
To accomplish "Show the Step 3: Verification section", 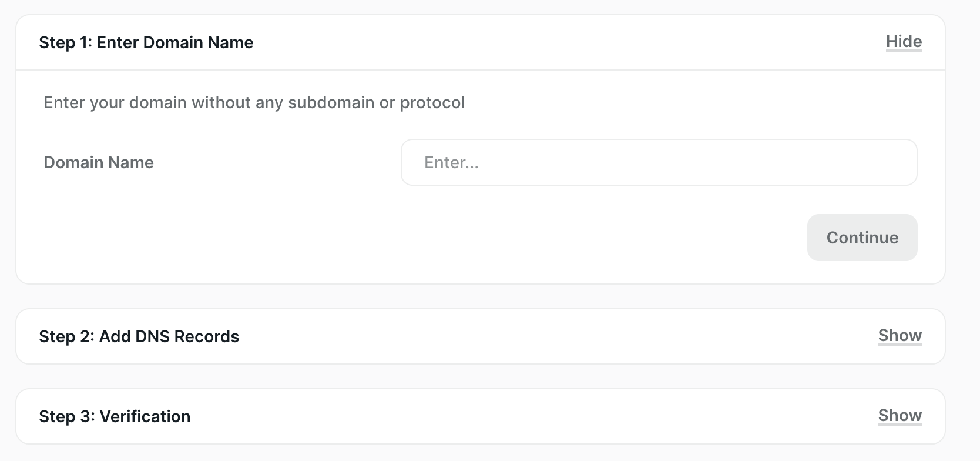I will coord(900,416).
